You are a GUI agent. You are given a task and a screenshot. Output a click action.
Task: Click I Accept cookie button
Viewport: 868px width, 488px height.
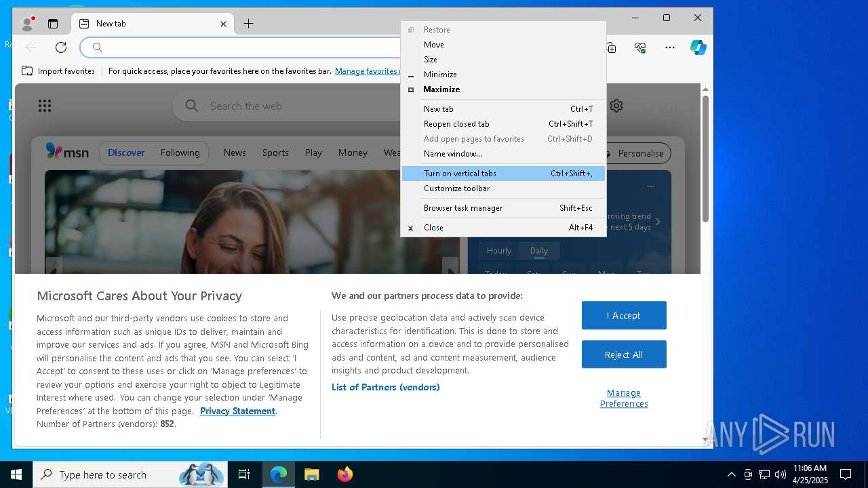pos(624,315)
